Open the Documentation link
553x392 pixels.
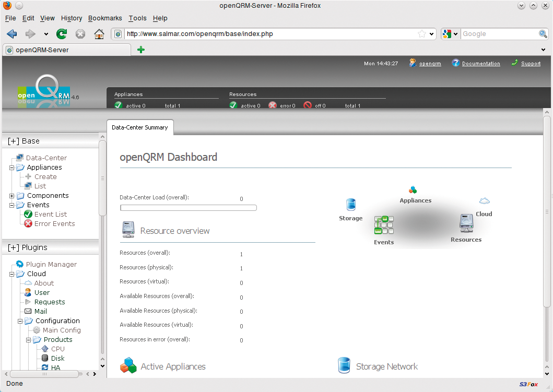click(x=481, y=64)
